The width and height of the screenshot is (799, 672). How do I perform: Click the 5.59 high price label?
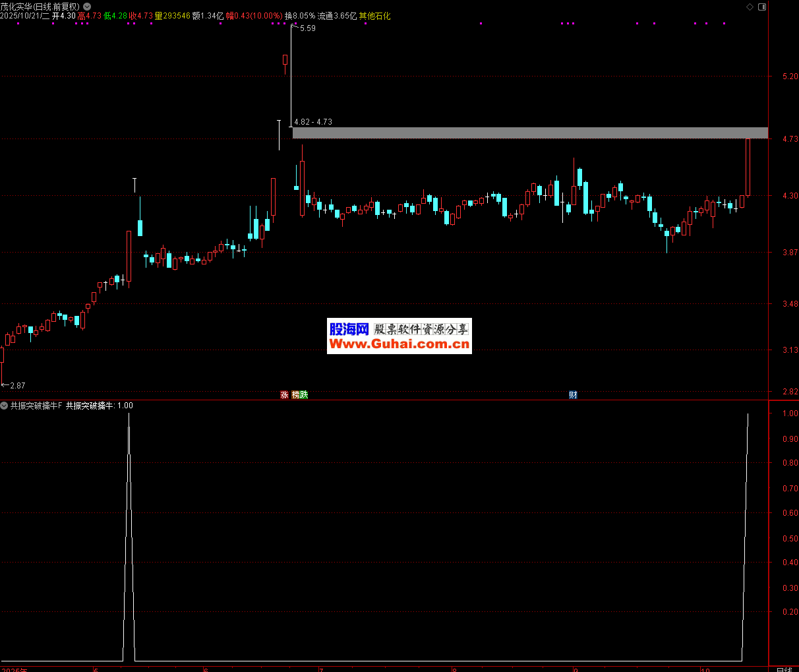click(307, 28)
